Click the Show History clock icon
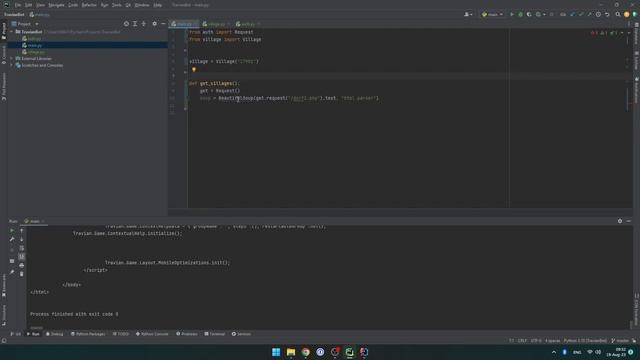 (x=598, y=14)
